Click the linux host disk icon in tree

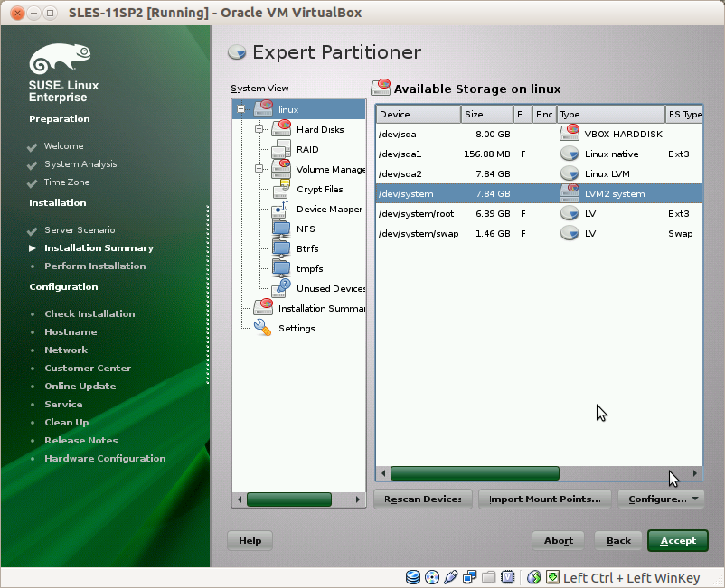tap(263, 109)
